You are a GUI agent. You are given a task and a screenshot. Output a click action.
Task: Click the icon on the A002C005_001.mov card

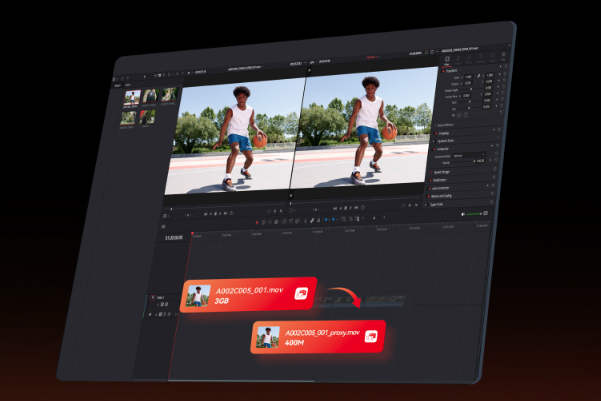click(x=301, y=293)
